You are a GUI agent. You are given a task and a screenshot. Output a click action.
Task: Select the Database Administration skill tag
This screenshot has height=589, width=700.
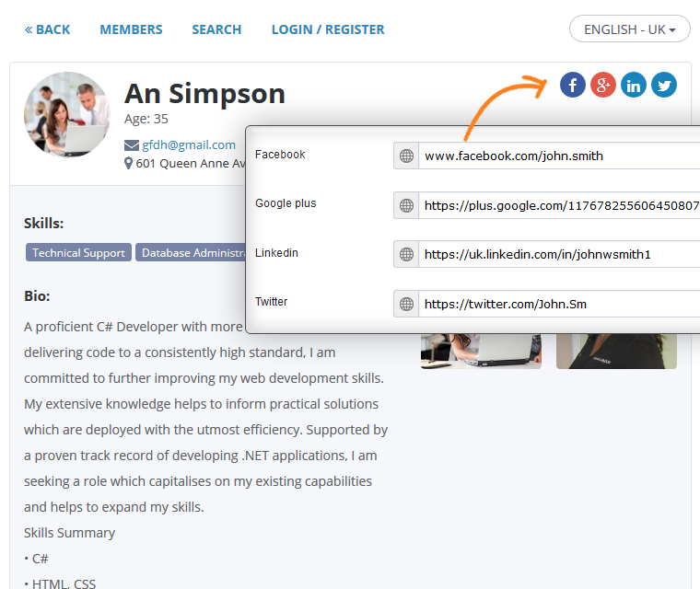coord(191,252)
